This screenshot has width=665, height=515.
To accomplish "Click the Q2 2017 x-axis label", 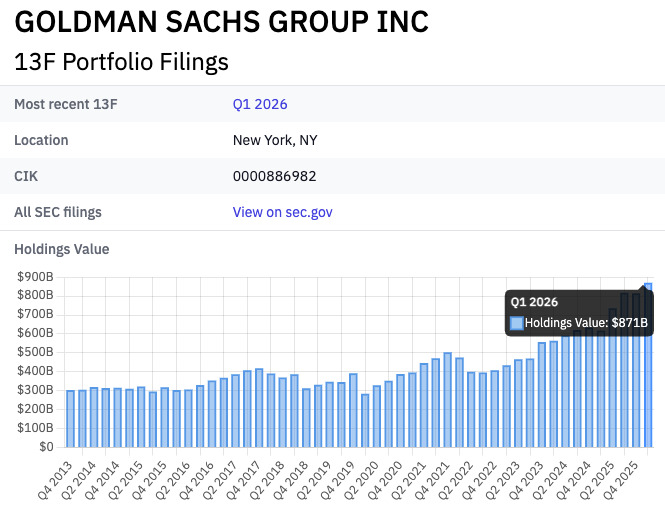I will [x=220, y=480].
